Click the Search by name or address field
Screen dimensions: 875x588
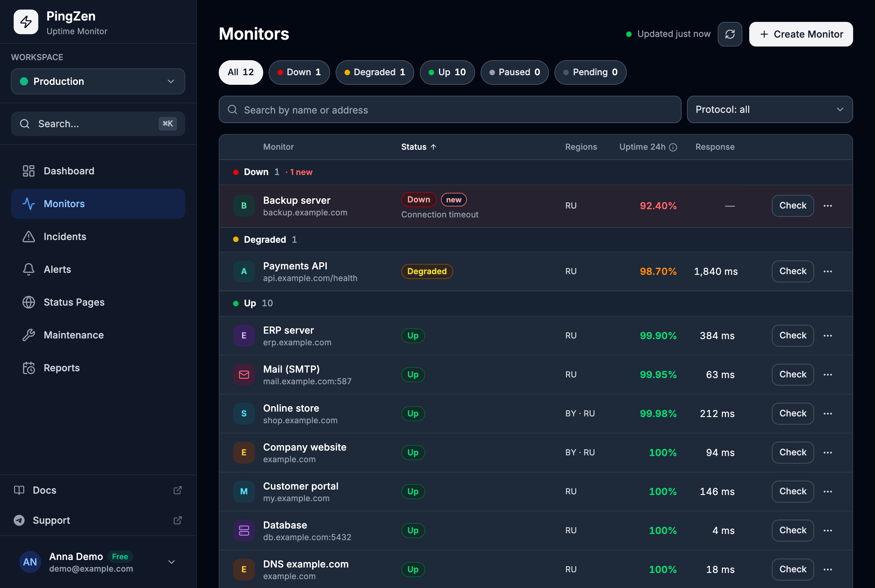tap(450, 109)
